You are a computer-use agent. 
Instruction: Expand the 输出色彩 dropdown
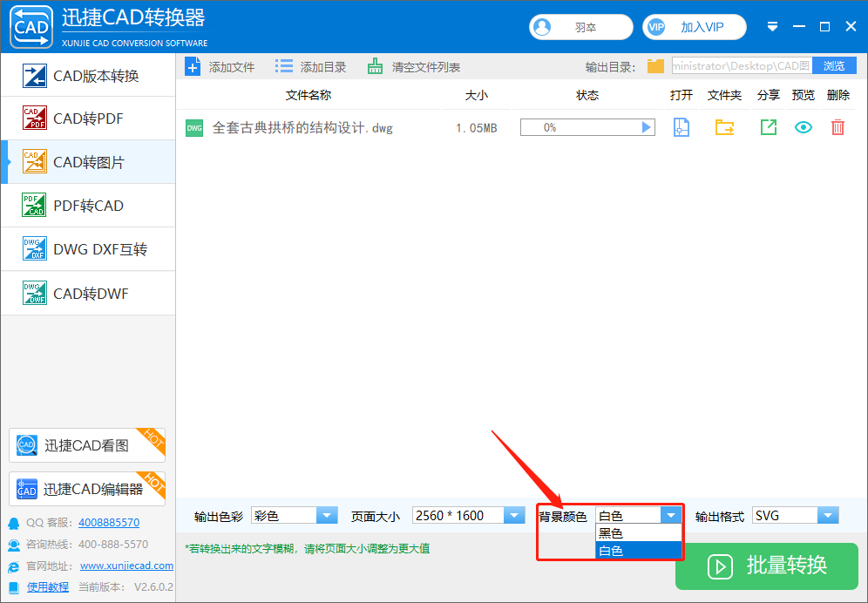[x=327, y=516]
